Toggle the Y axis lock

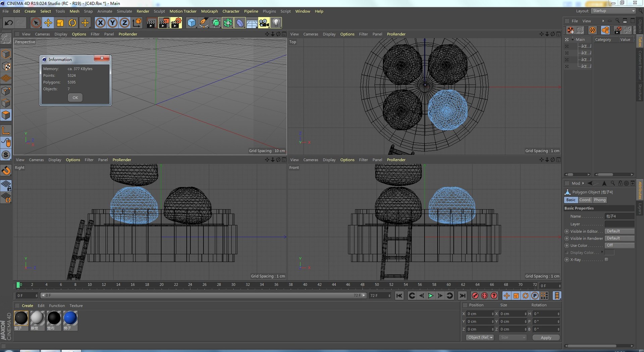tap(112, 23)
